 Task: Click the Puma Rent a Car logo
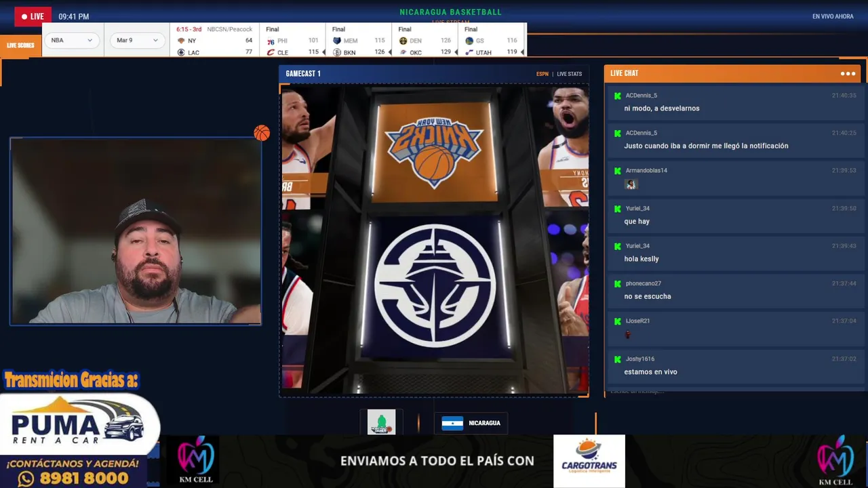[78, 426]
